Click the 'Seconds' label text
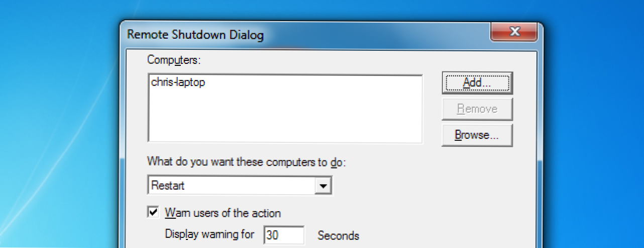 point(339,235)
